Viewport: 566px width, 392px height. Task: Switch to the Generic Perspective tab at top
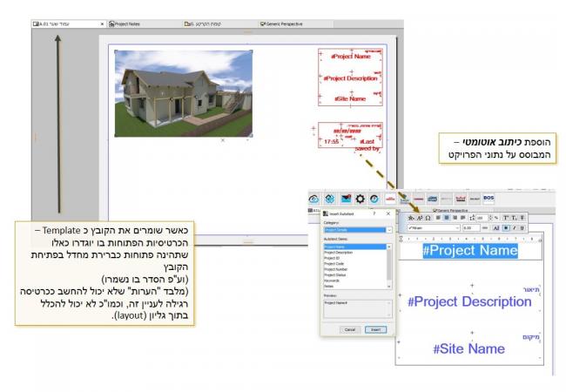[x=280, y=24]
